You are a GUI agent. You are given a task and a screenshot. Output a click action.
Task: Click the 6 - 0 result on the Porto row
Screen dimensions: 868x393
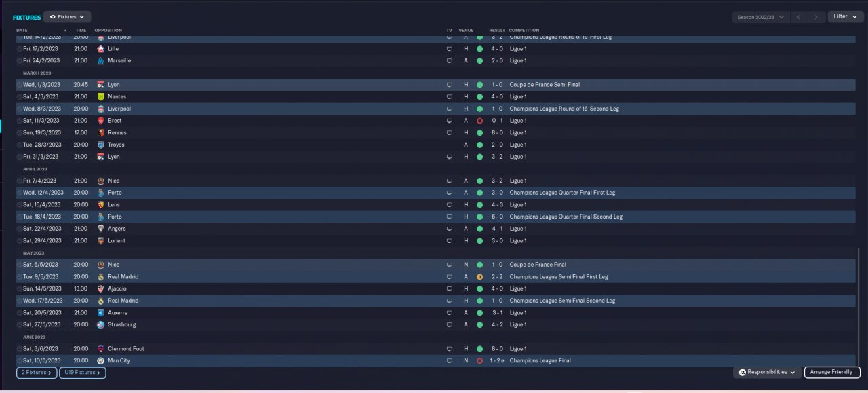point(497,217)
